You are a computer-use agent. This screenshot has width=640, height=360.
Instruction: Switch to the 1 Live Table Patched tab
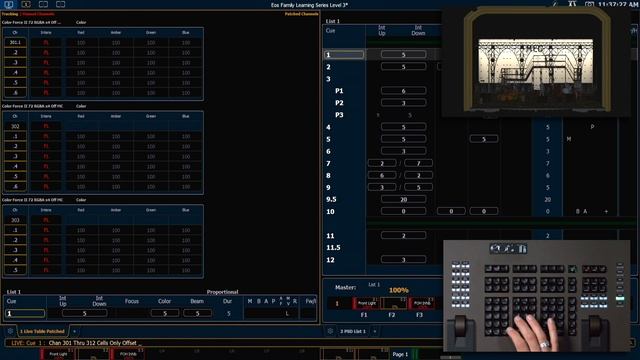tap(42, 331)
